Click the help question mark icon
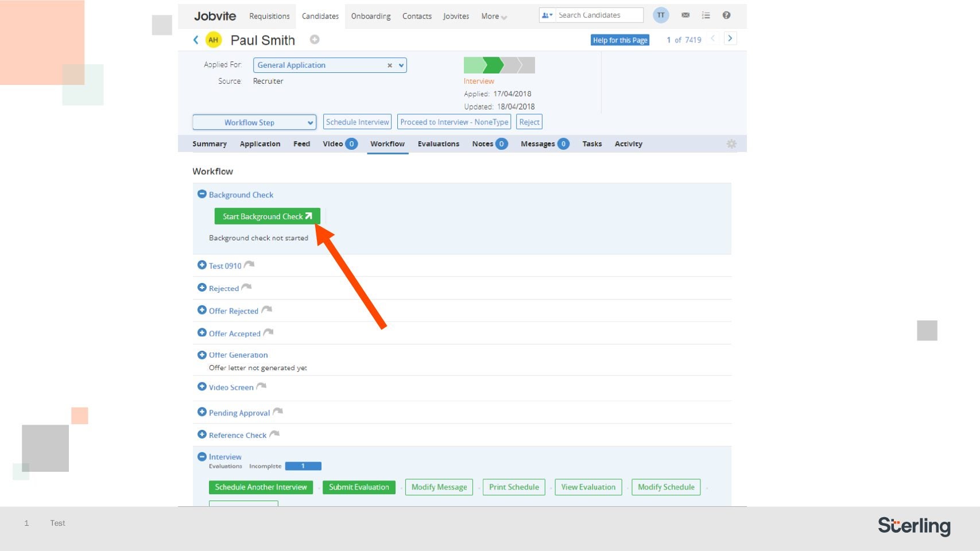Screen dimensions: 980x551 point(726,15)
